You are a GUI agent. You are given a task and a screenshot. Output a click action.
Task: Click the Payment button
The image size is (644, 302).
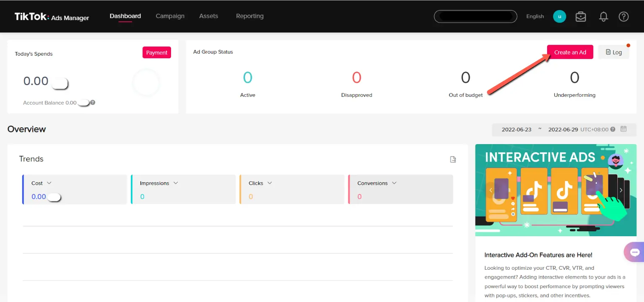[x=157, y=52]
